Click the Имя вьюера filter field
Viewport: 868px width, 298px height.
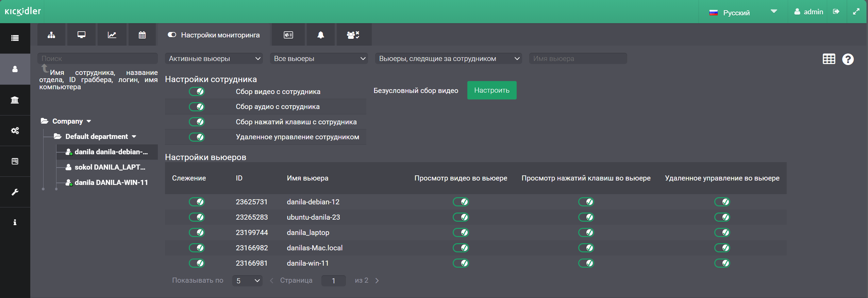click(x=578, y=59)
